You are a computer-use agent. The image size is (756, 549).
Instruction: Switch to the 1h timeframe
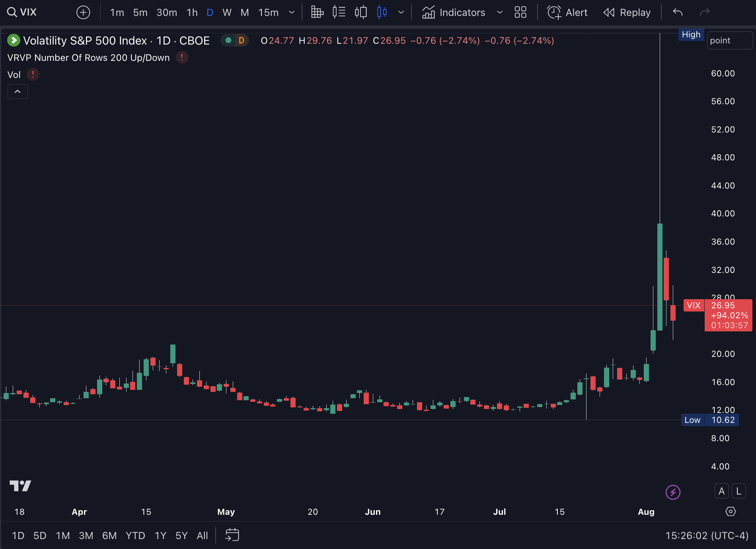pos(192,13)
